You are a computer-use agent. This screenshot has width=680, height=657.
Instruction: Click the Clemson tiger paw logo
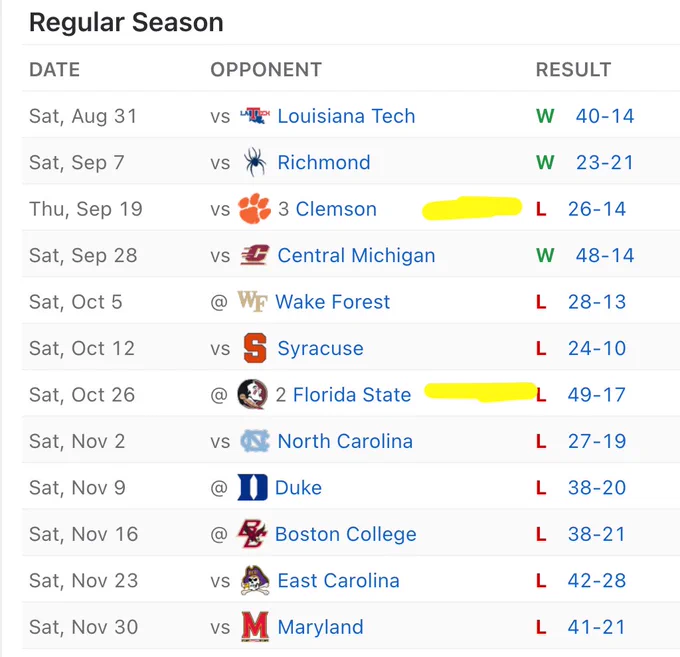click(x=254, y=209)
